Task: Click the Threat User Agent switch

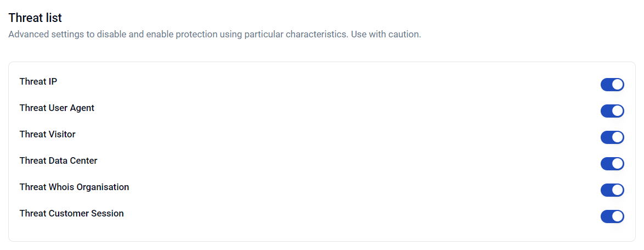Action: [612, 111]
